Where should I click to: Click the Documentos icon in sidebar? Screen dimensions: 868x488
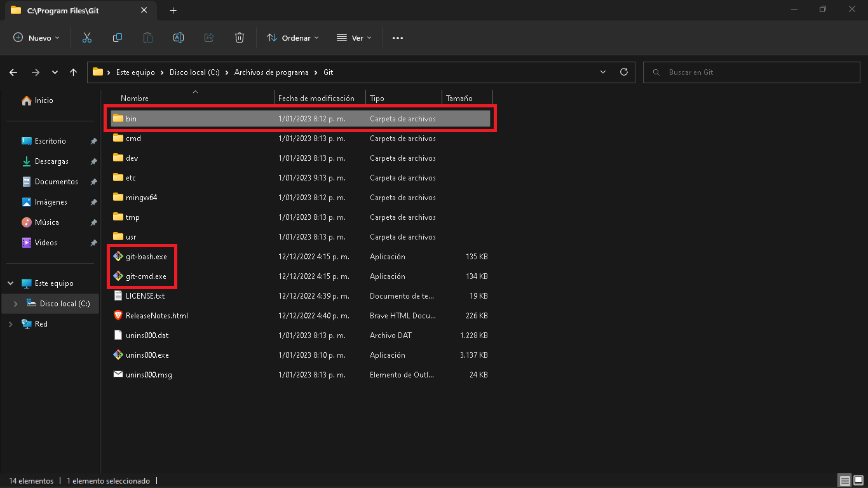27,182
